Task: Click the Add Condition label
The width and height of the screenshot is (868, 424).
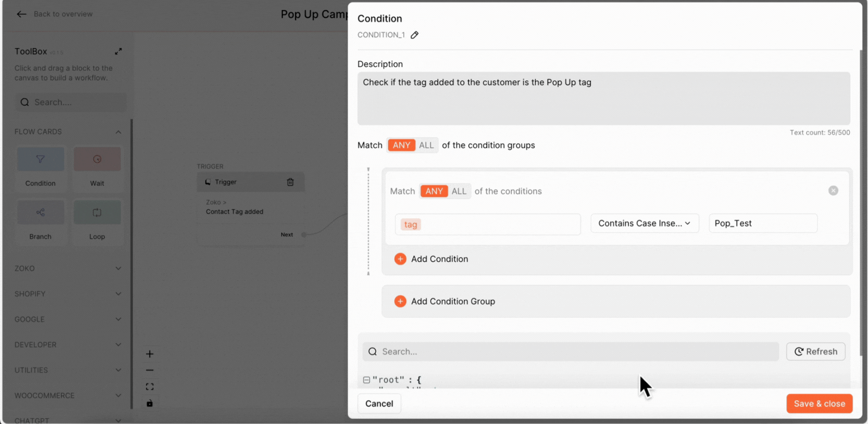Action: [x=440, y=259]
